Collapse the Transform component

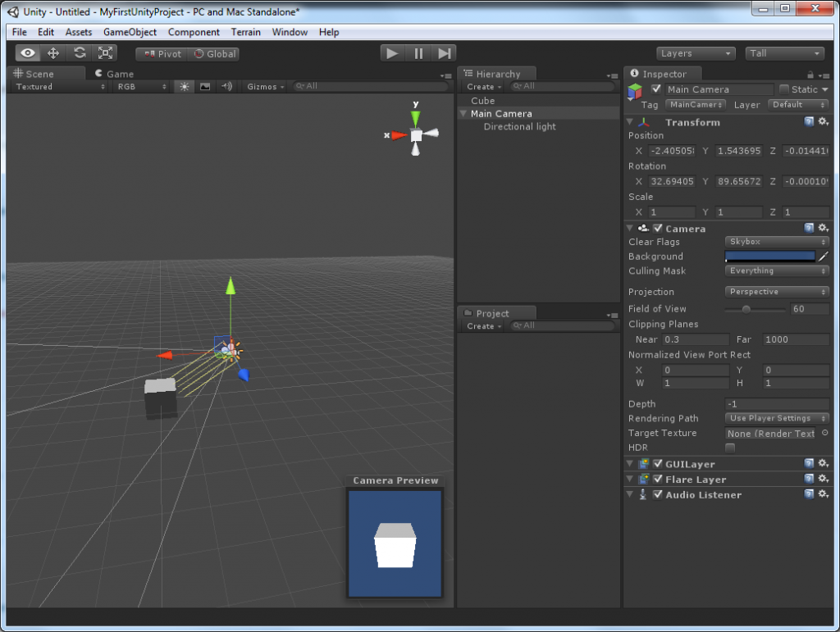pos(630,122)
